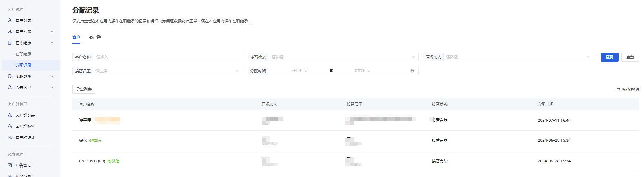The width and height of the screenshot is (644, 177).
Task: Click the 查询 button
Action: tap(610, 57)
